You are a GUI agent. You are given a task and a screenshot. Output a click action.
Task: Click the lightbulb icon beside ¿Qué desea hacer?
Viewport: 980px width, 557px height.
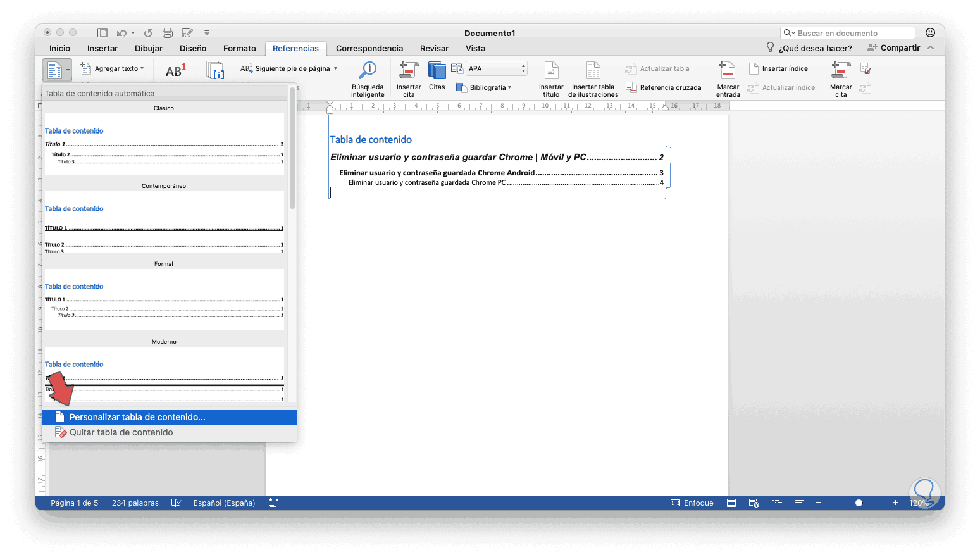click(770, 47)
